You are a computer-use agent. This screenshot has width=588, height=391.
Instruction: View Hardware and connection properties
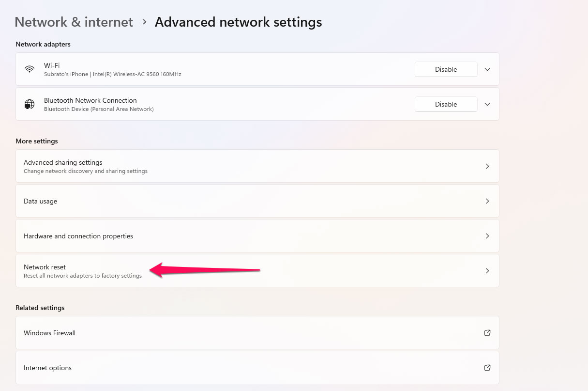[x=242, y=236]
